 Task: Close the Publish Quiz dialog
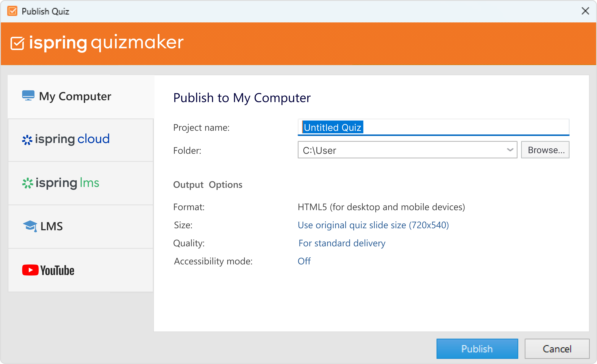tap(585, 11)
